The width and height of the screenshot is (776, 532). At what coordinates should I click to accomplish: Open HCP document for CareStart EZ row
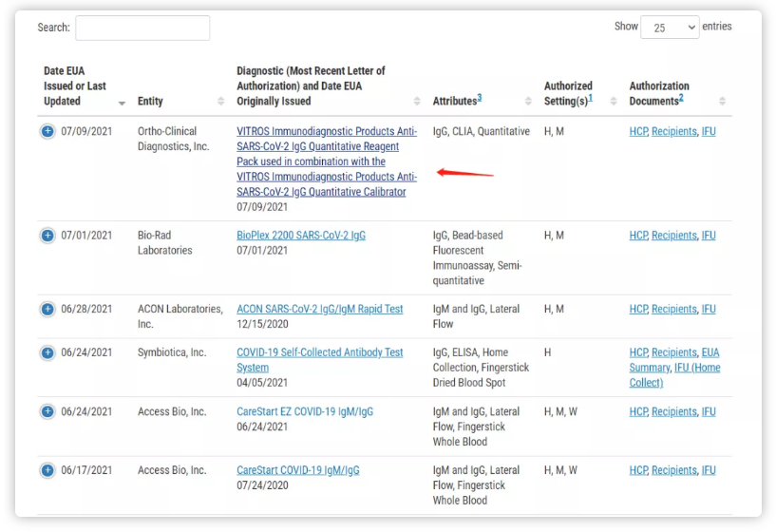pos(638,411)
